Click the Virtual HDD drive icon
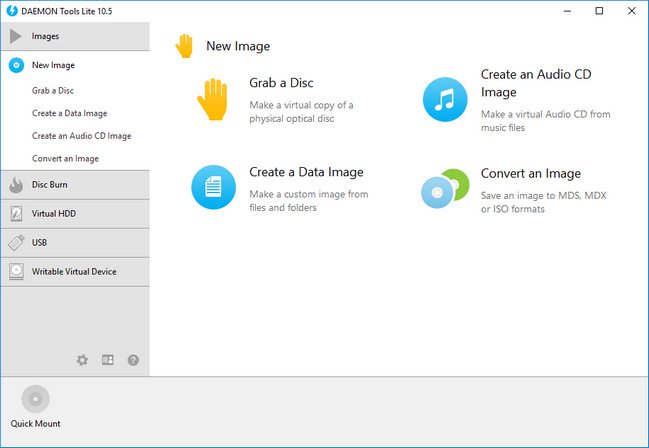649x448 pixels. [x=16, y=214]
